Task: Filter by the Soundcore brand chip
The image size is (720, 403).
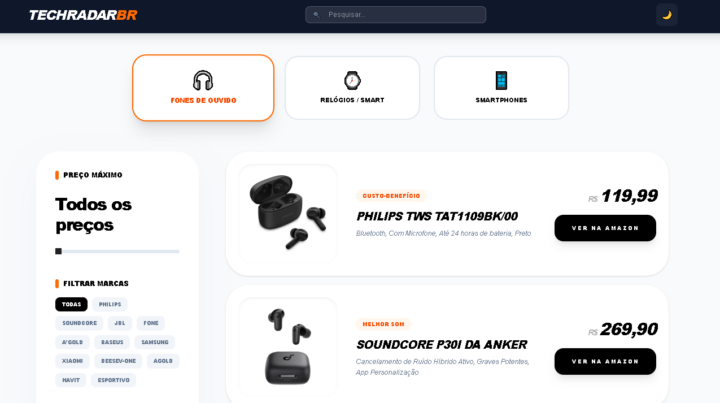Action: [x=79, y=323]
